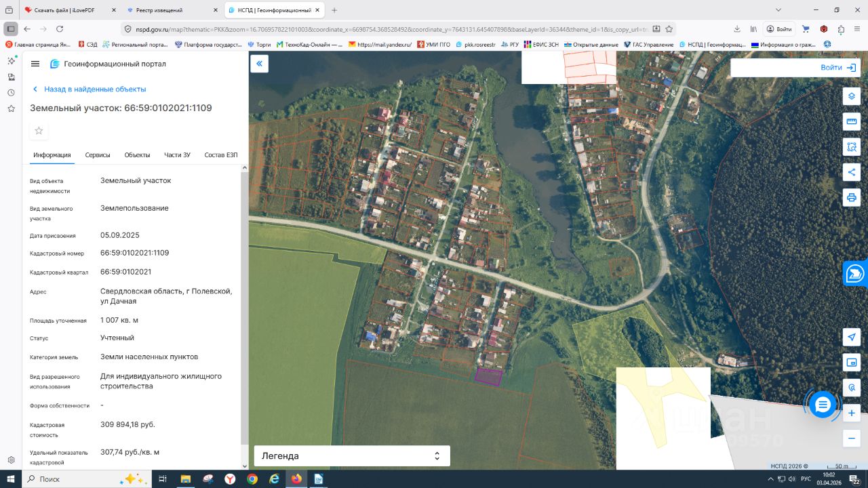This screenshot has width=868, height=488.
Task: Switch to the Сервисы tab
Action: coord(98,155)
